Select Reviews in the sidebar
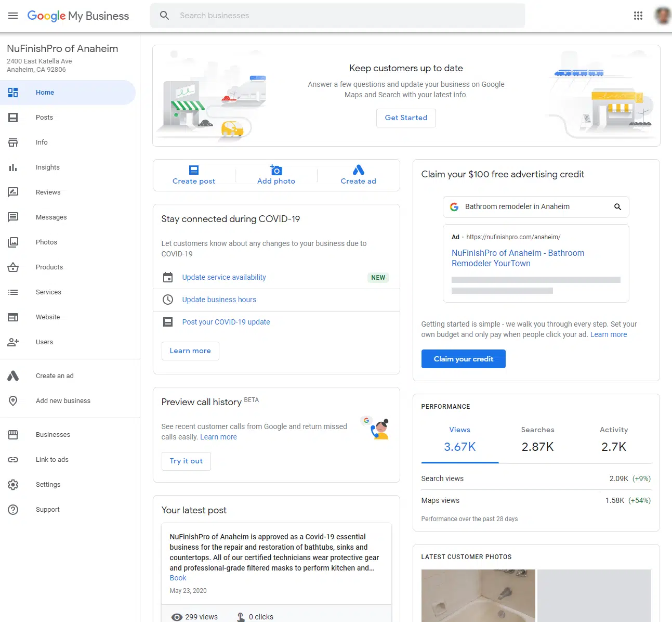Viewport: 672px width, 622px height. click(68, 192)
